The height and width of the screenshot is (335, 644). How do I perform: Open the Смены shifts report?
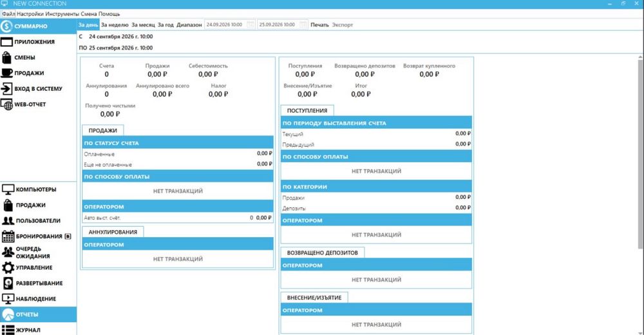[38, 57]
